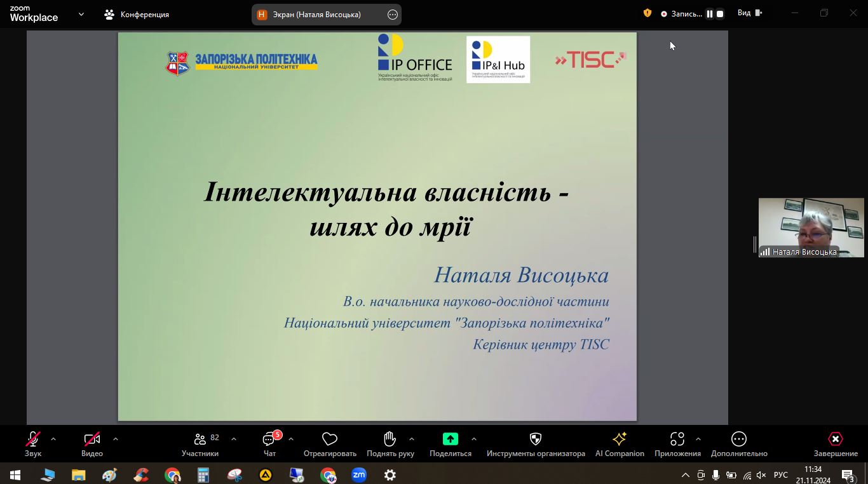
Task: Click Наталя Висоцька's video thumbnail
Action: [x=811, y=227]
